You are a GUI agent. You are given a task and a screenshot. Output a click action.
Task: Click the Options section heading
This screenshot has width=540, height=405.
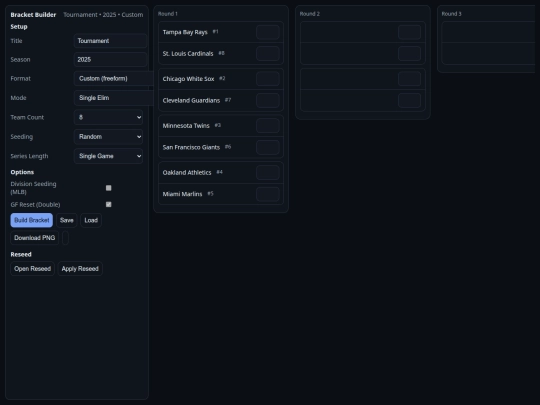point(22,172)
